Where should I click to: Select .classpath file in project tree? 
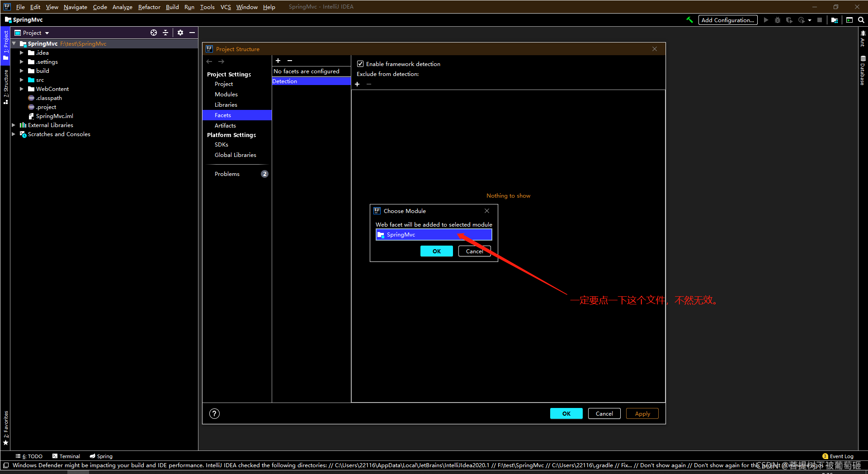pyautogui.click(x=49, y=98)
